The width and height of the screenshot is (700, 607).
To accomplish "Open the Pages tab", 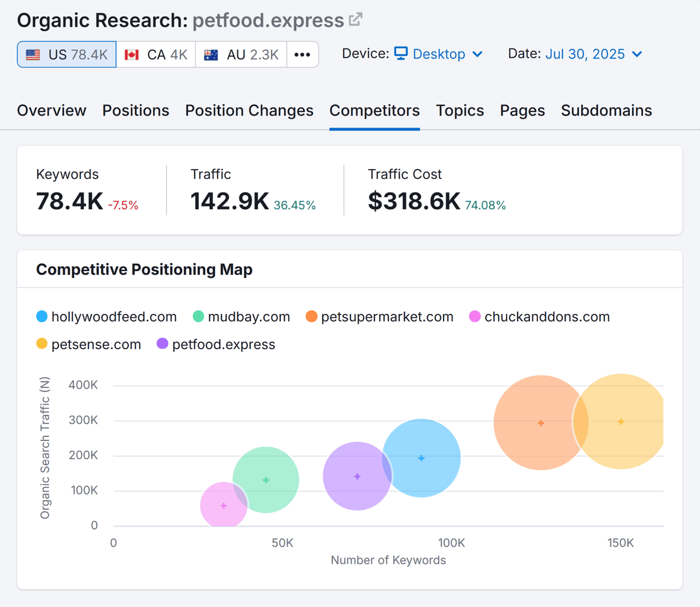I will tap(522, 111).
